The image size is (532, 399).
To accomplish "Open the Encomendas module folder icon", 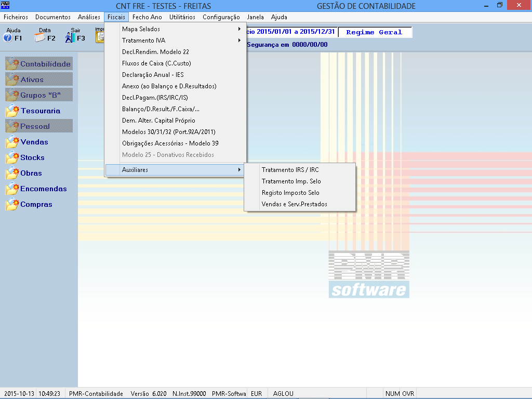I will point(12,189).
